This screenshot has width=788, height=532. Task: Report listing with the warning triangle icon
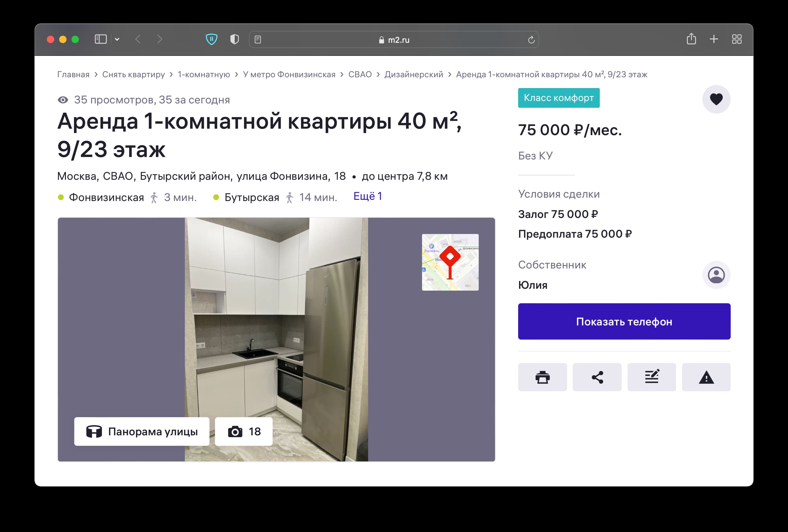tap(706, 377)
